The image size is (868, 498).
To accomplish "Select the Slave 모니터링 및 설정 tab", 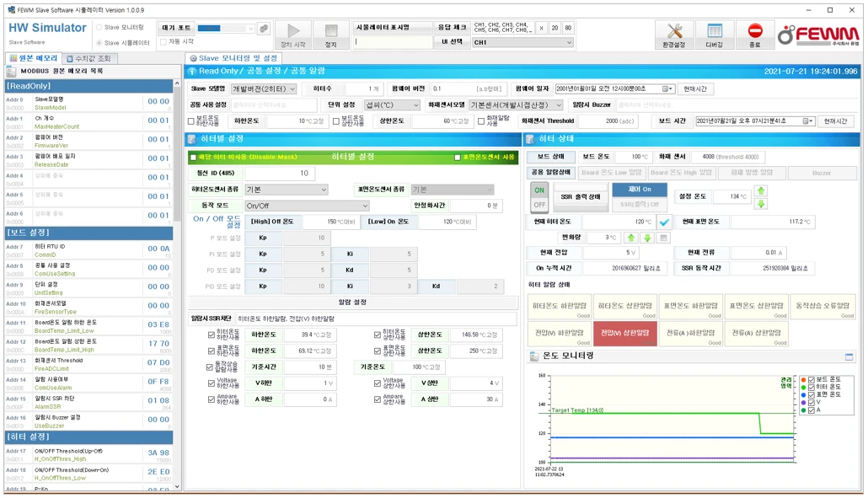I will pos(233,58).
